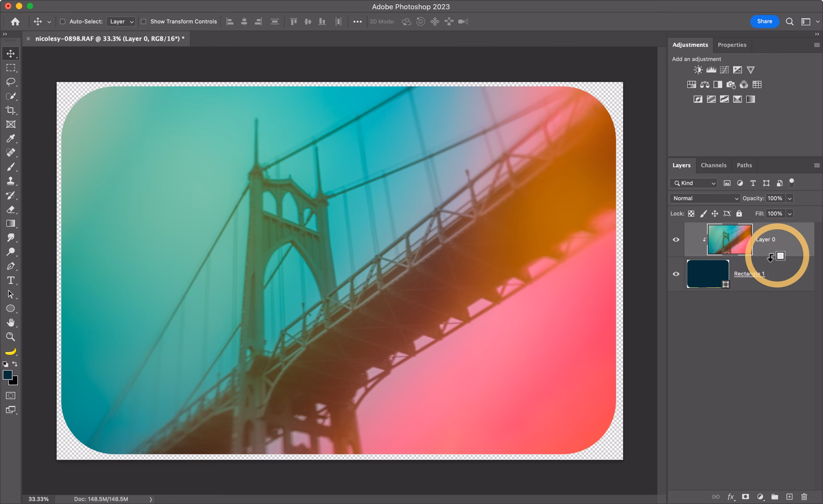Image resolution: width=823 pixels, height=504 pixels.
Task: Select the Crop tool
Action: click(11, 110)
